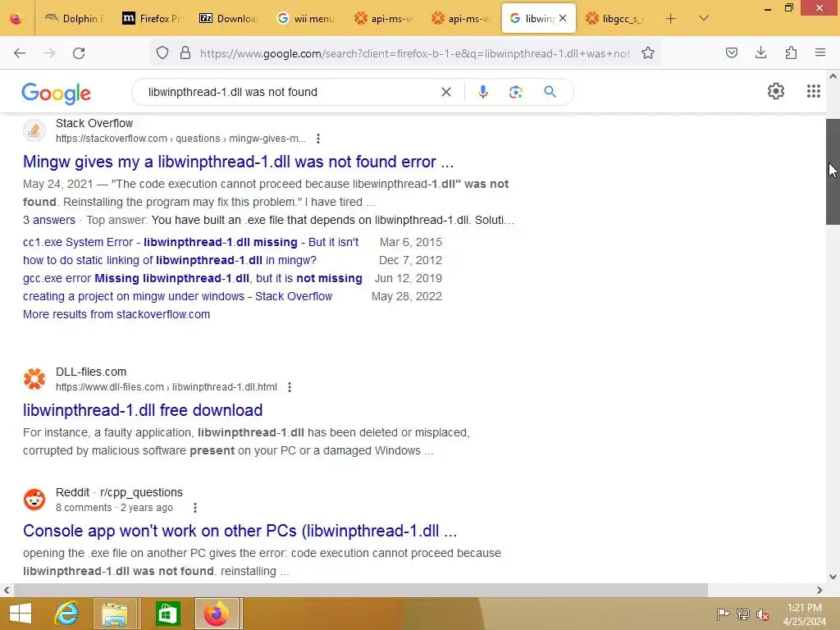Open Google quick settings gear

click(x=776, y=91)
